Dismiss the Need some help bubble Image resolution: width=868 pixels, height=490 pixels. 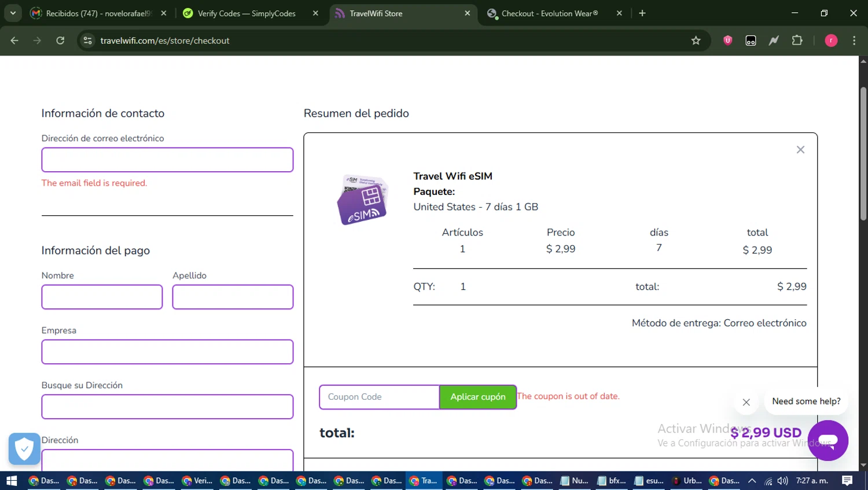click(x=746, y=402)
